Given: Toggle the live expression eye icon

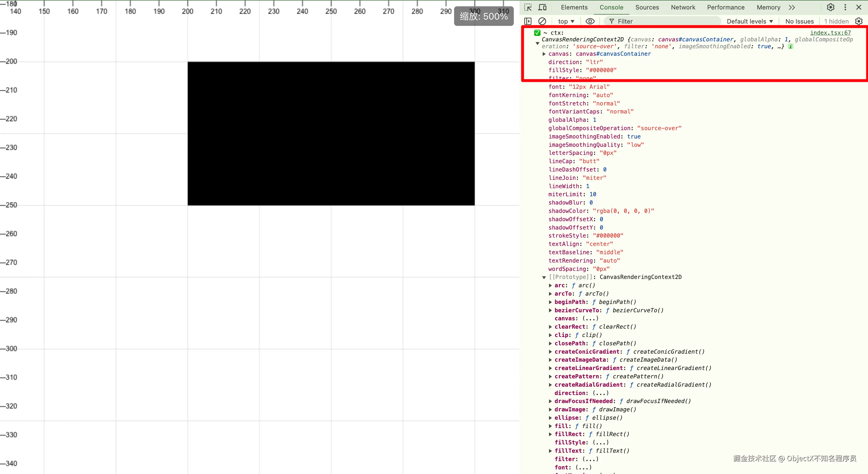Looking at the screenshot, I should coord(590,21).
